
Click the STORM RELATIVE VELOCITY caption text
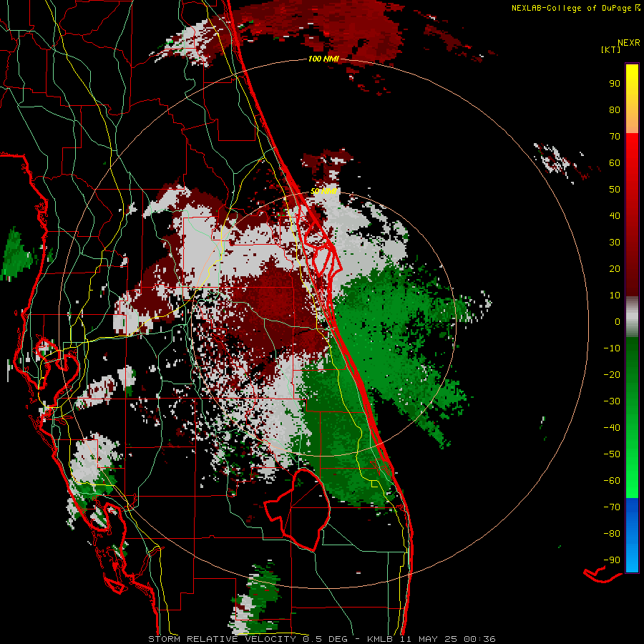(x=222, y=639)
